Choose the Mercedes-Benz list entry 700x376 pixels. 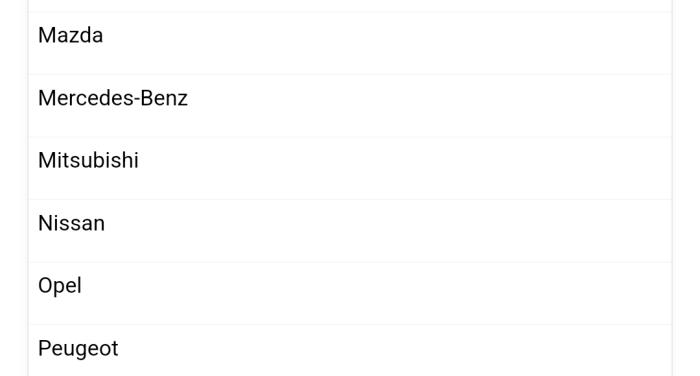point(350,106)
